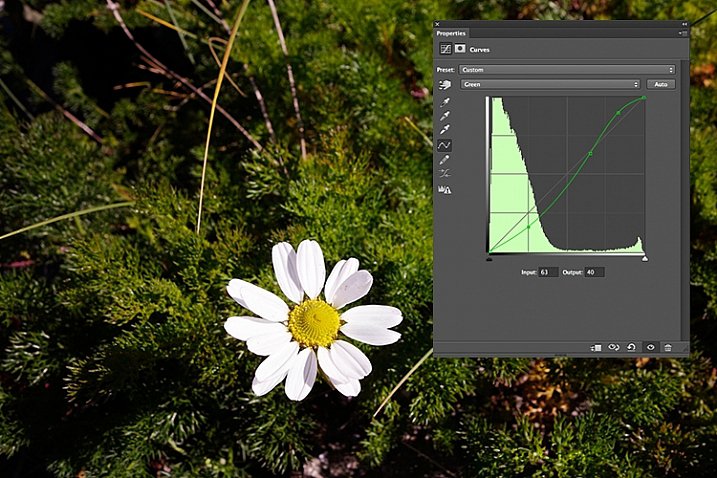Screen dimensions: 717x478
Task: Select the layer mask icon
Action: [x=460, y=48]
